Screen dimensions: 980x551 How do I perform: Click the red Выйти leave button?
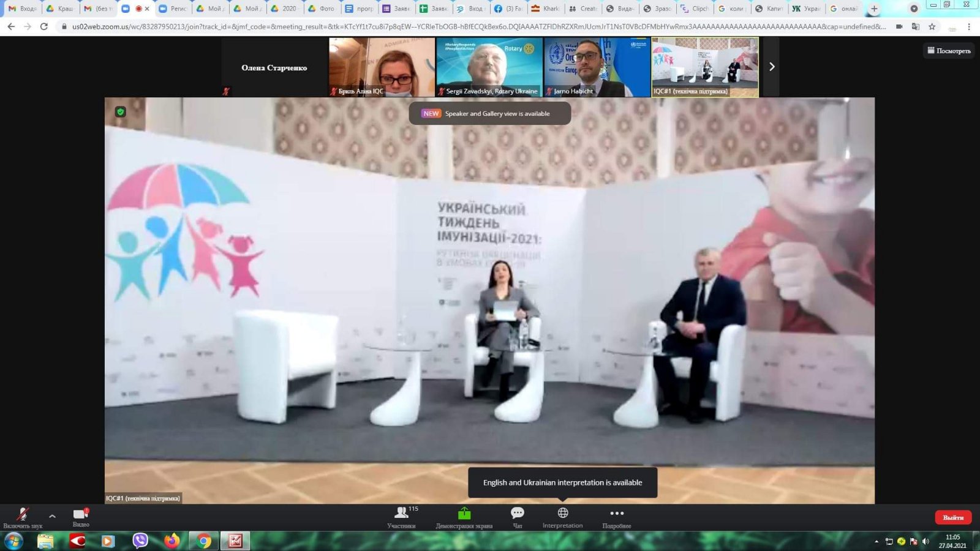point(952,517)
